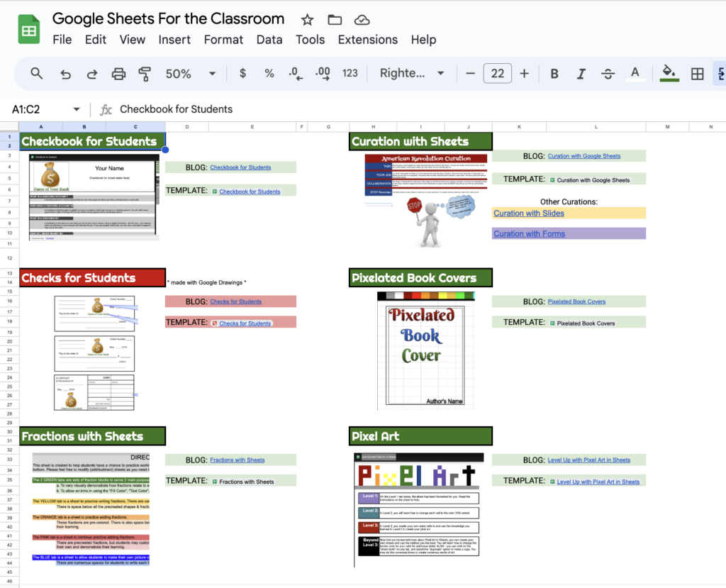The image size is (726, 588).
Task: Click the Decrease decimal places icon
Action: [x=296, y=73]
